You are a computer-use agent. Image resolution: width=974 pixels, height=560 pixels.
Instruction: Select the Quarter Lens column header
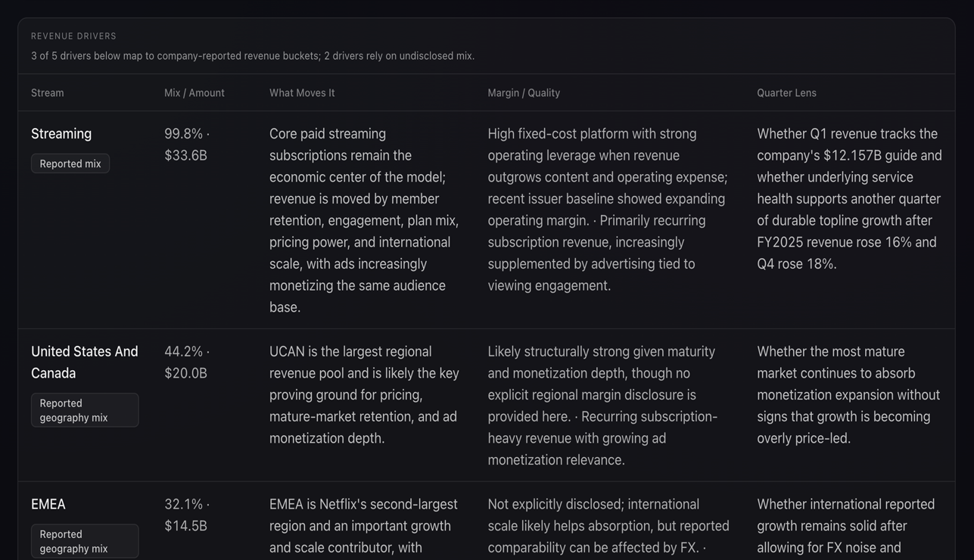(786, 93)
